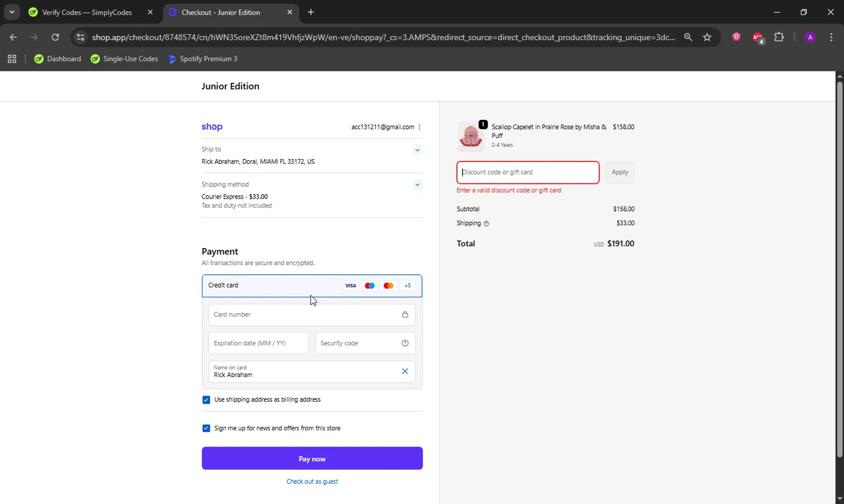Click the Pay now button
The image size is (844, 504).
pos(312,458)
